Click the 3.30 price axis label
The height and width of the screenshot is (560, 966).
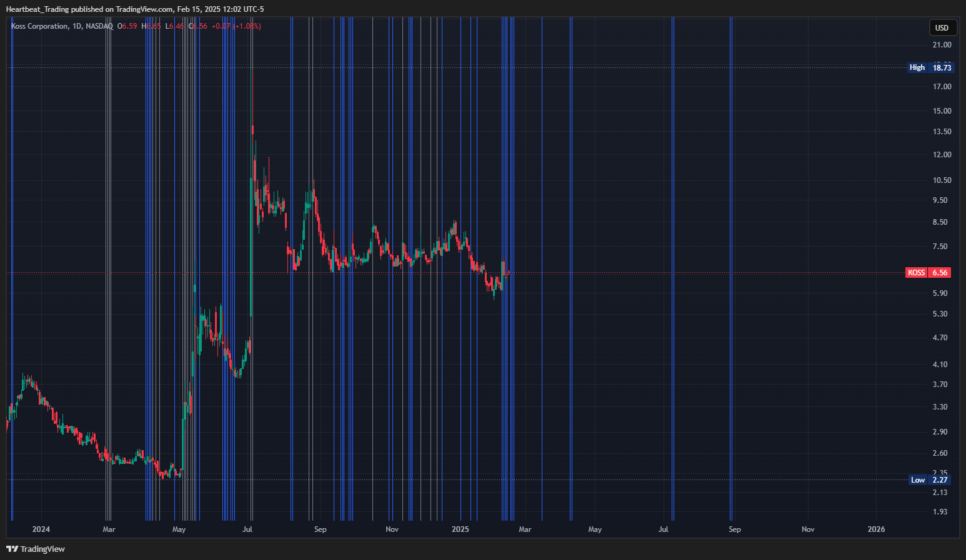[x=940, y=407]
